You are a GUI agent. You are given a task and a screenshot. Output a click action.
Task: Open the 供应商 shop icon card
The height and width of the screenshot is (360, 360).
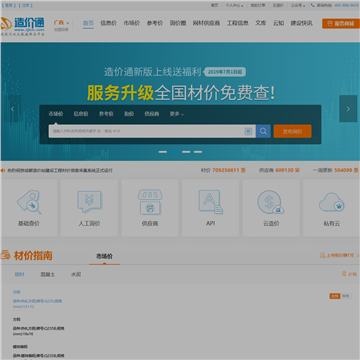(150, 208)
